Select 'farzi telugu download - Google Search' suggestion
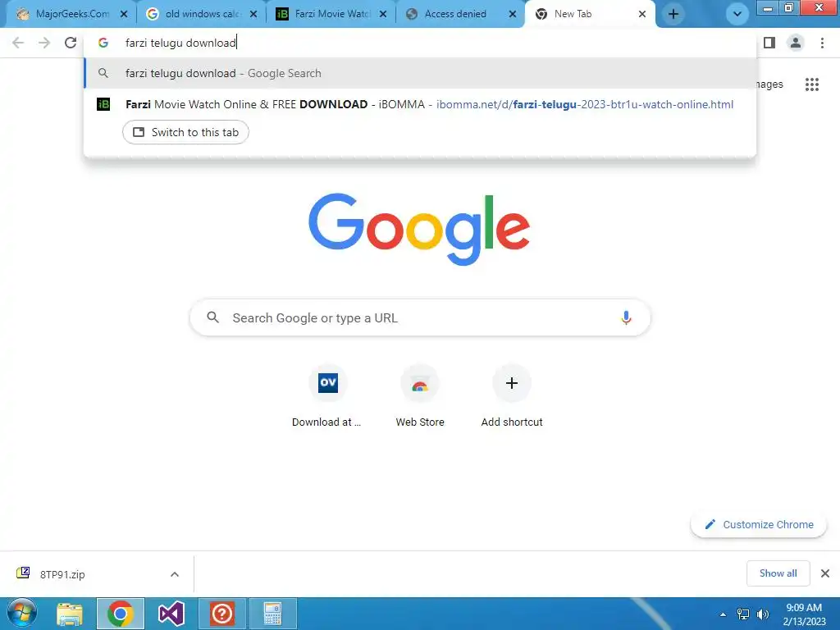The image size is (840, 630). point(421,73)
